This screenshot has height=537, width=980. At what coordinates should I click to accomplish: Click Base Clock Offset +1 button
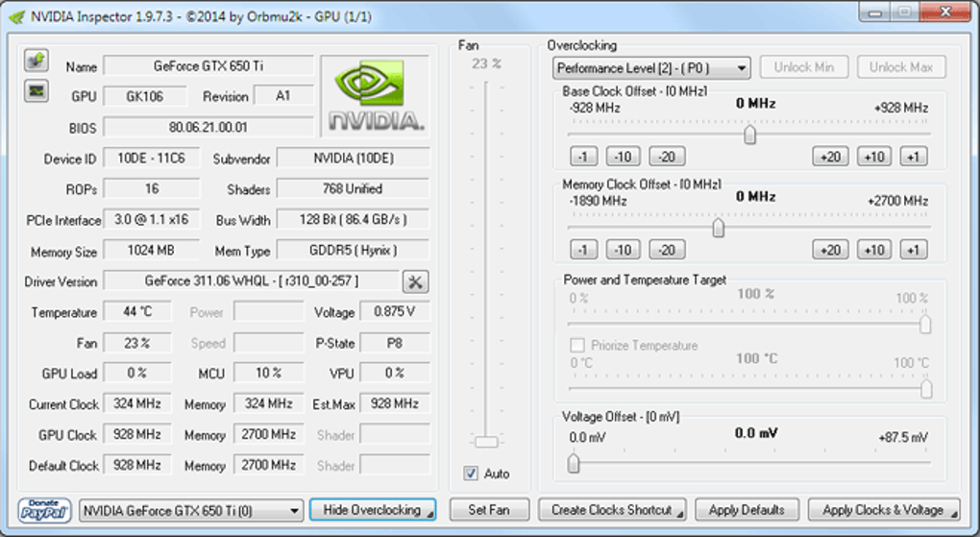pyautogui.click(x=913, y=157)
